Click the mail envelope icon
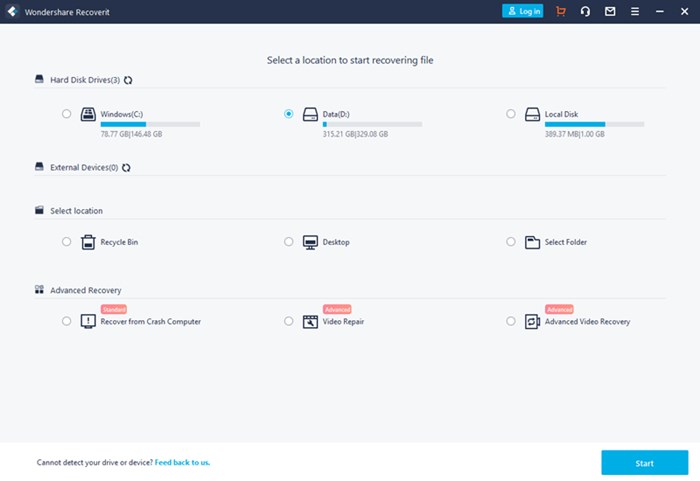Viewport: 700px width, 481px height. [610, 11]
